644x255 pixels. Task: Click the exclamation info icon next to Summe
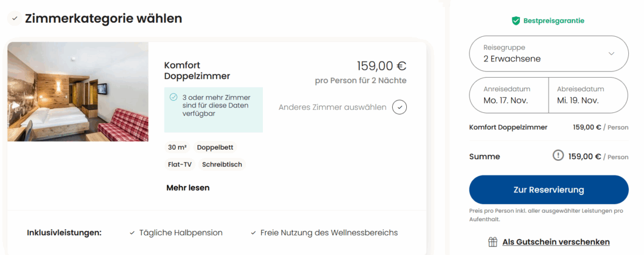point(559,156)
